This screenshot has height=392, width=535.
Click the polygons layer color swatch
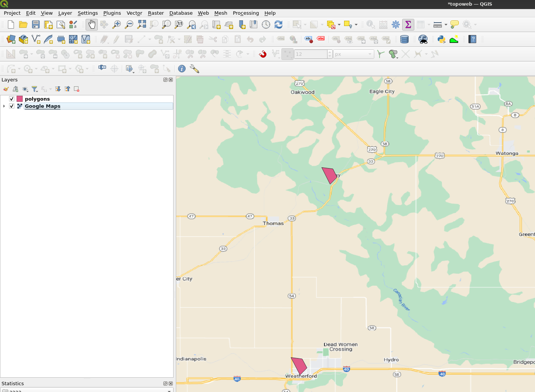[20, 99]
